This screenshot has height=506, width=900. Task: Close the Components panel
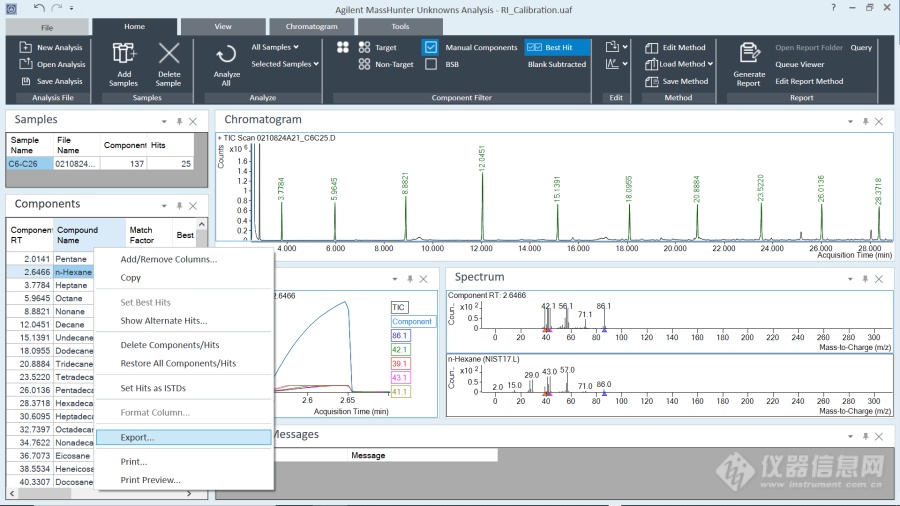[x=193, y=205]
